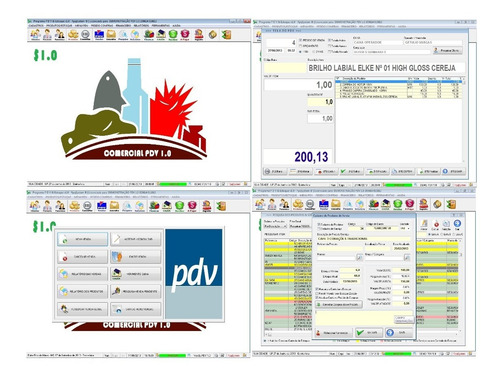Click the PDV menu button with graduation-cap cash icon

click(x=136, y=274)
